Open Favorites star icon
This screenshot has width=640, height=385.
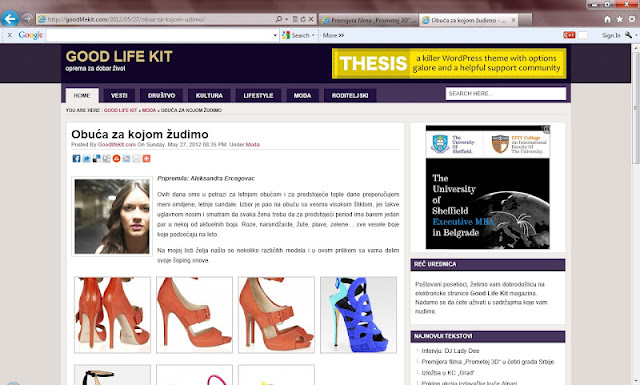point(620,19)
